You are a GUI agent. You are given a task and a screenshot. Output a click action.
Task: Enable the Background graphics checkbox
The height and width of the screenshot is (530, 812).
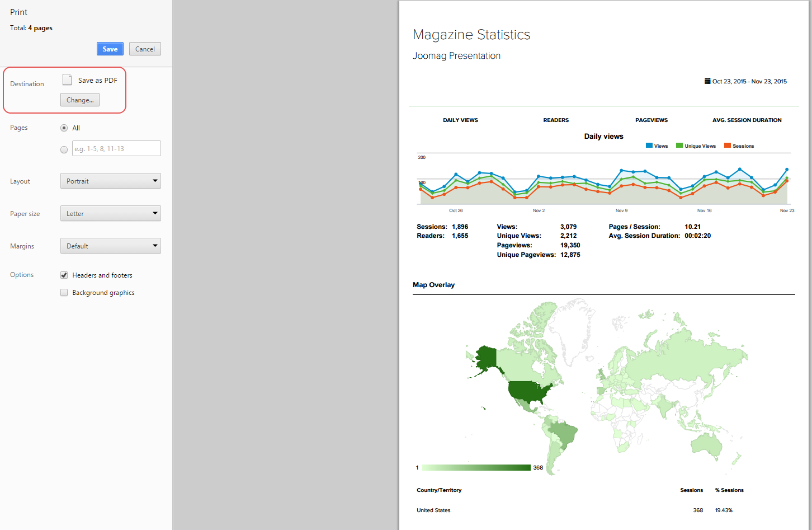tap(64, 293)
